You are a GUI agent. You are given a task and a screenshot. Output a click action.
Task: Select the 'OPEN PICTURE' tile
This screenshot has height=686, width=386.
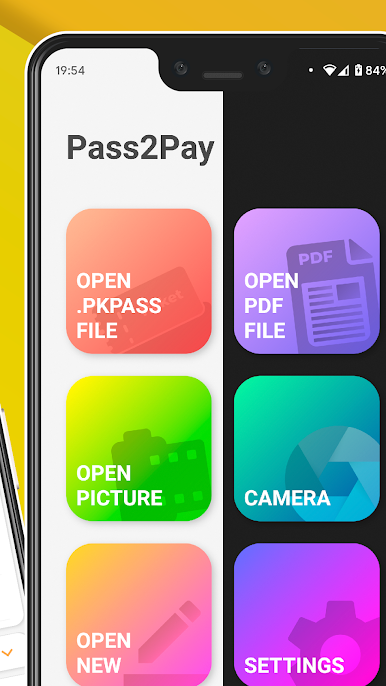[139, 448]
